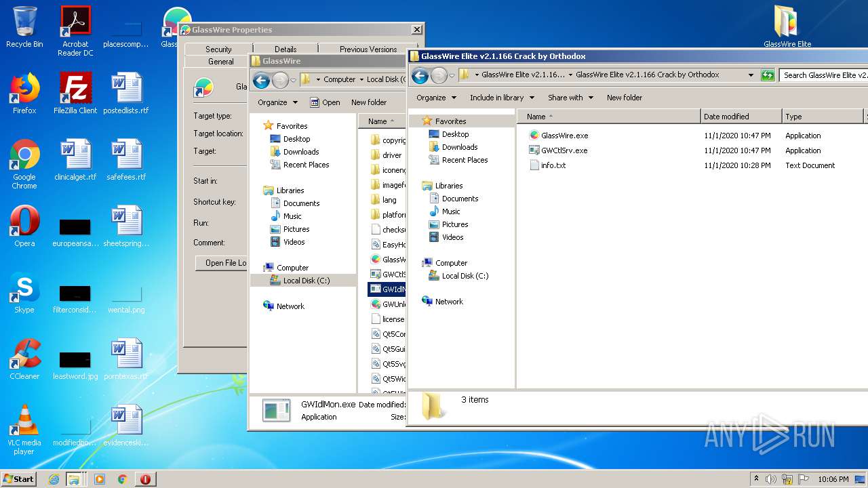The height and width of the screenshot is (488, 868).
Task: Open Share with dropdown
Action: pos(570,98)
